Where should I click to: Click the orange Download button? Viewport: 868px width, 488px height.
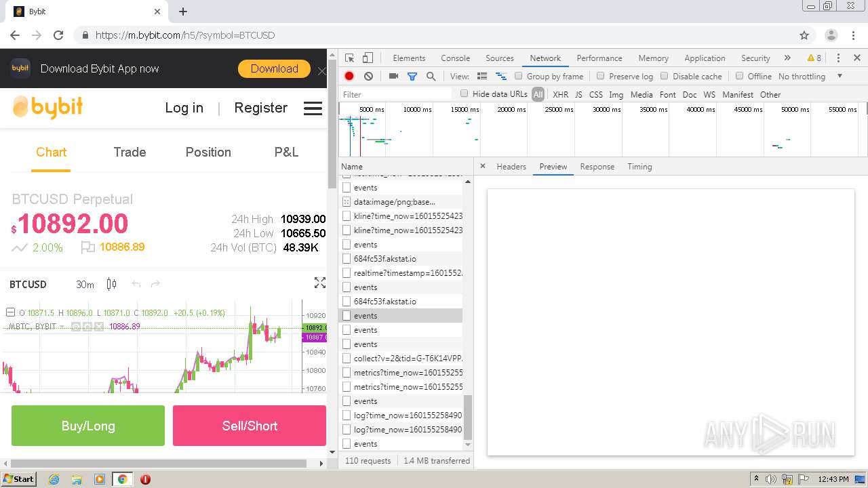point(275,69)
